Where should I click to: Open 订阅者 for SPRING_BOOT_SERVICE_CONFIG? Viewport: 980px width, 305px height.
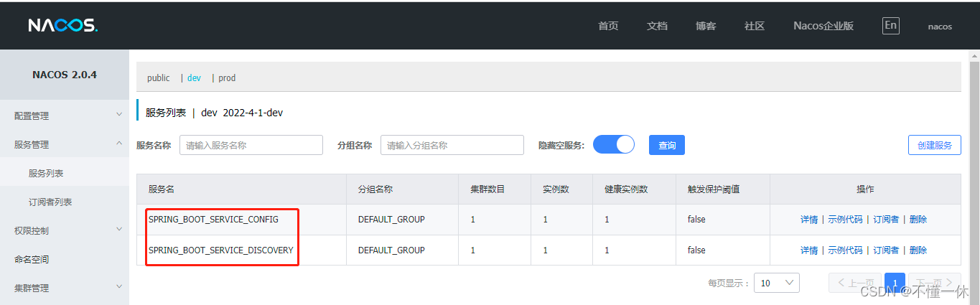[x=886, y=220]
